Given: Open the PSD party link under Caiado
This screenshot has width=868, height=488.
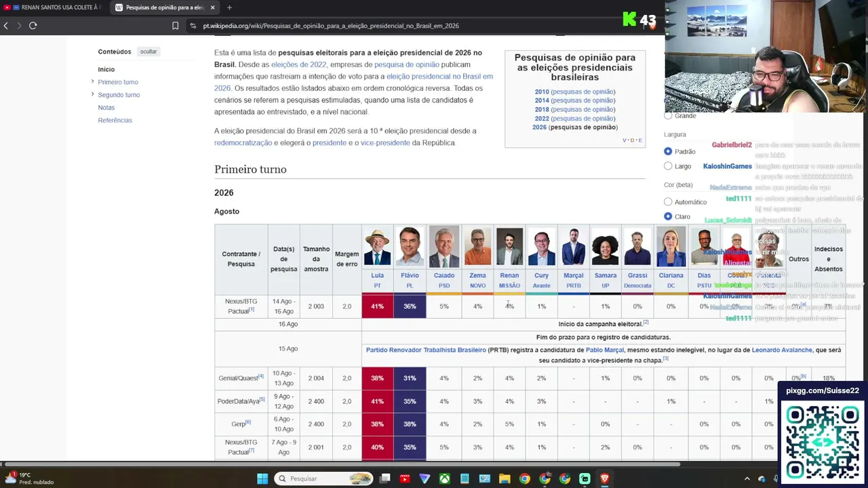Looking at the screenshot, I should pos(444,286).
